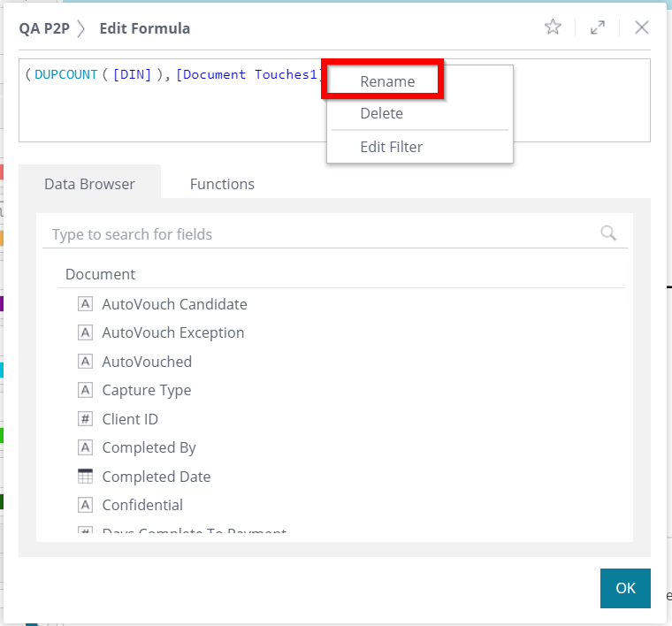Select the AutoVouch Exception field
This screenshot has height=626, width=672.
[173, 332]
